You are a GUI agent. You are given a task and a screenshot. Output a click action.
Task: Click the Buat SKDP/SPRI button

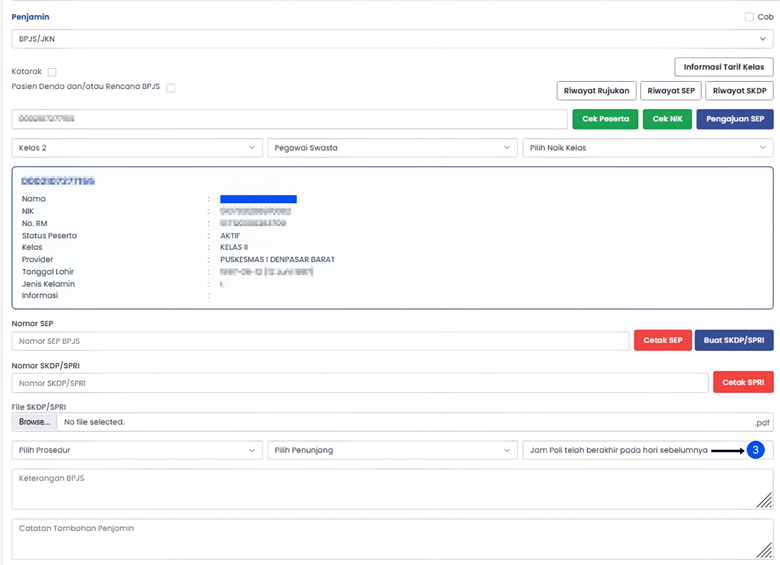click(x=734, y=341)
